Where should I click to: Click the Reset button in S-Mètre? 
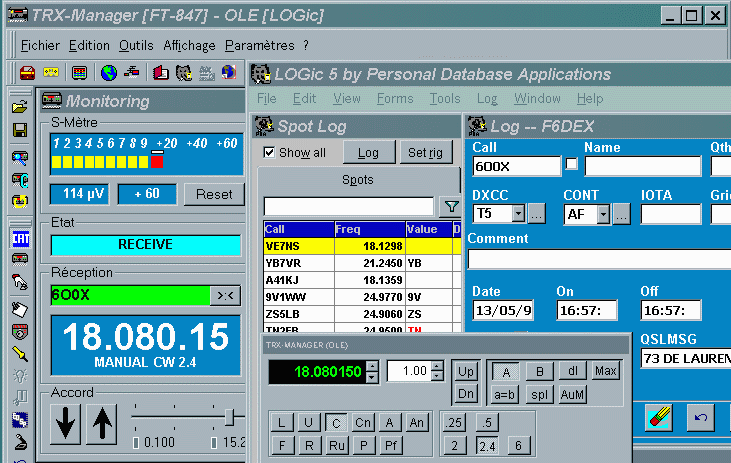(214, 194)
